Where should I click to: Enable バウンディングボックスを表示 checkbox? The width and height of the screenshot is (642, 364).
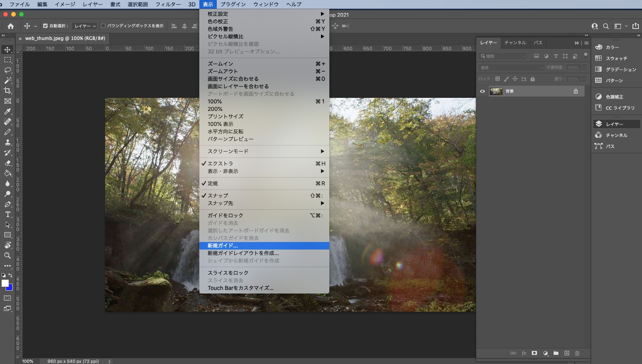(x=103, y=26)
